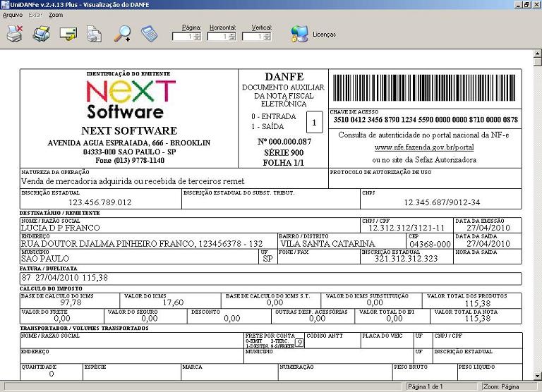Image resolution: width=542 pixels, height=392 pixels.
Task: Open the Exibir menu
Action: pos(35,15)
